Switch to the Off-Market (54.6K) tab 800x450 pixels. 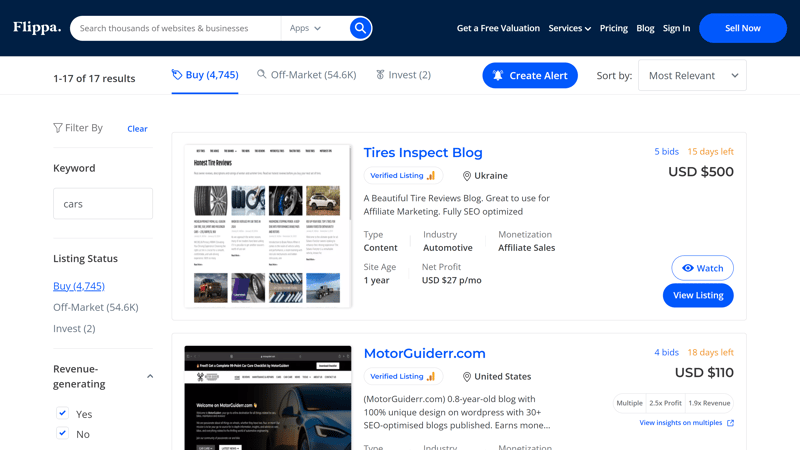pos(306,75)
